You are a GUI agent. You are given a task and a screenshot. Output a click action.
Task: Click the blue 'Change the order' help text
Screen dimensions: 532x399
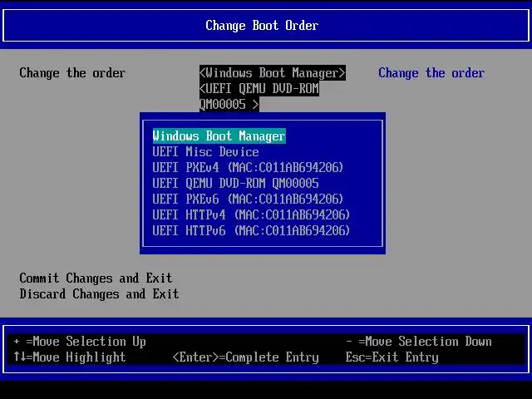431,73
